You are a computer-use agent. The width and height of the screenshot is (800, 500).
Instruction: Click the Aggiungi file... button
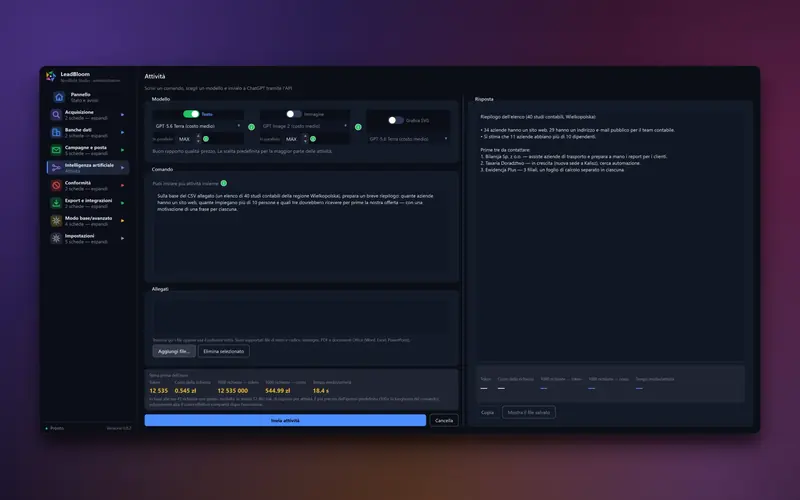point(174,352)
